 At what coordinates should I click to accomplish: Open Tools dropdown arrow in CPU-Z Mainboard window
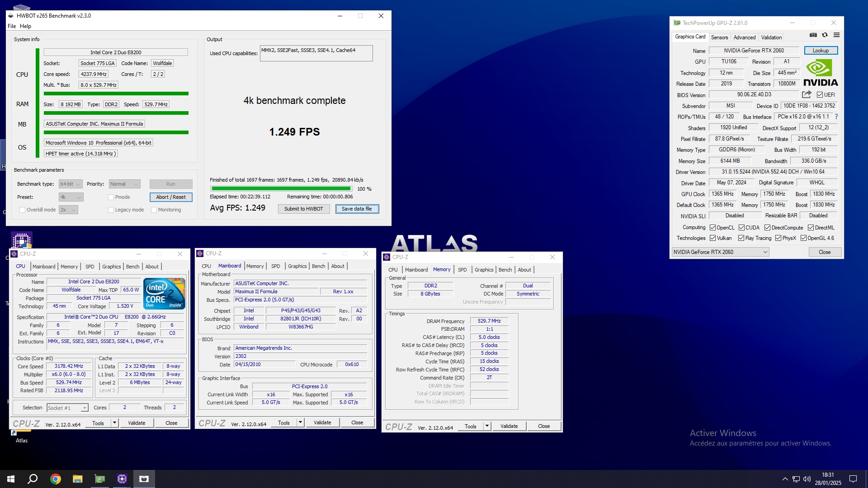click(x=300, y=422)
